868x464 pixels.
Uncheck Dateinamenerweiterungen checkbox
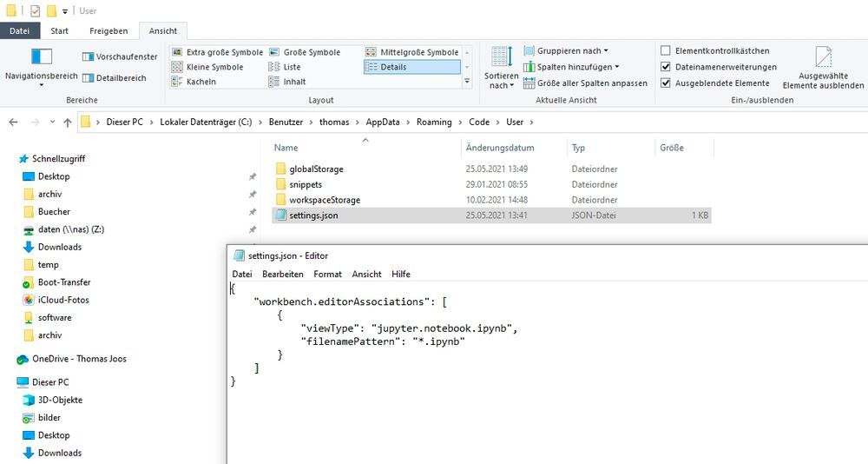[666, 67]
